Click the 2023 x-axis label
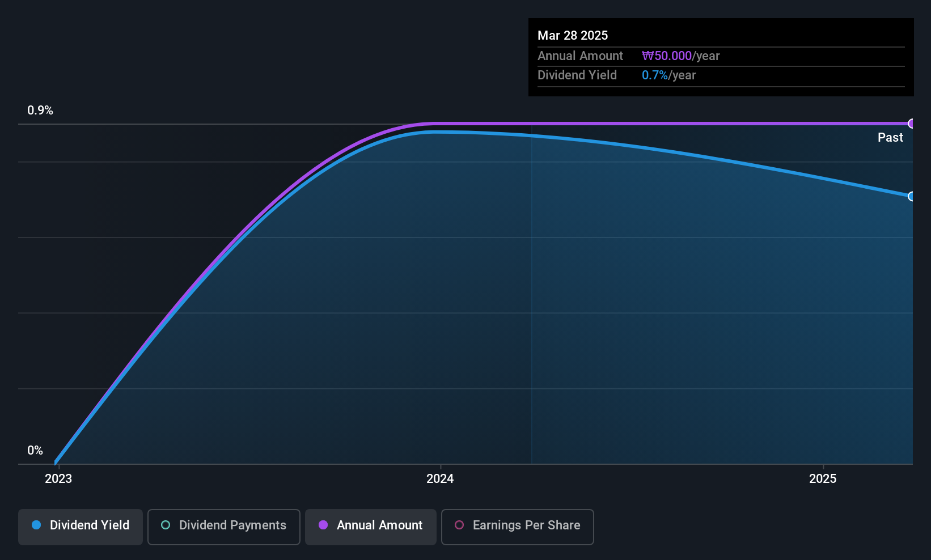The height and width of the screenshot is (560, 931). pyautogui.click(x=58, y=479)
